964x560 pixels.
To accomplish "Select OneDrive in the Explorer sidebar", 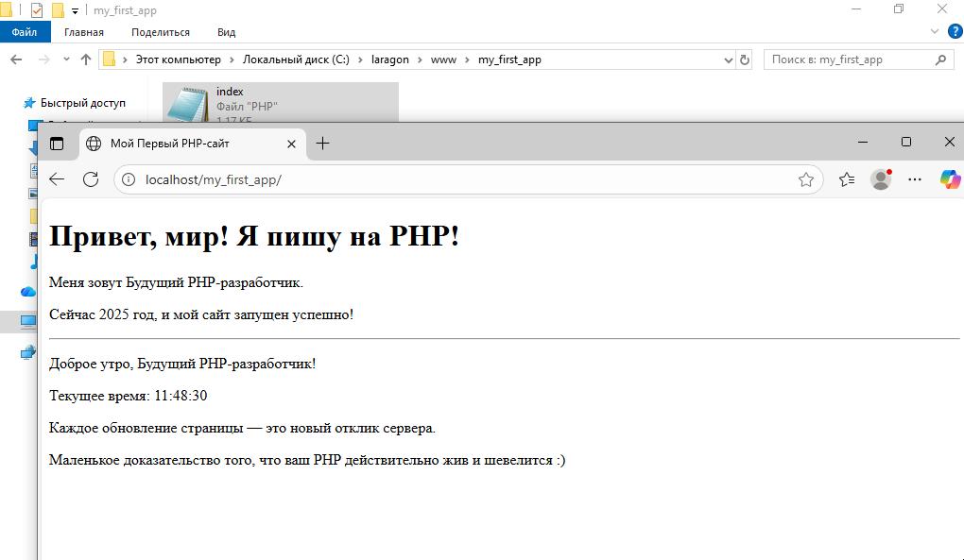I will [x=27, y=292].
